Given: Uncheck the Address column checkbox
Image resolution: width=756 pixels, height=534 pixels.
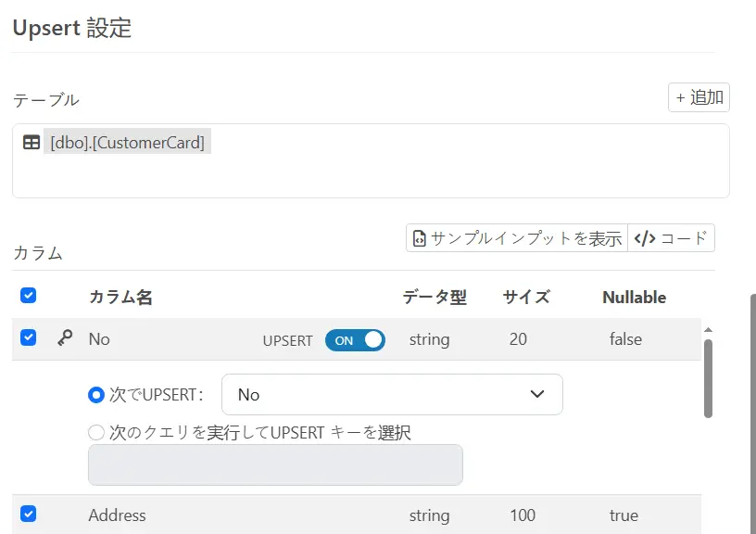Looking at the screenshot, I should point(29,514).
